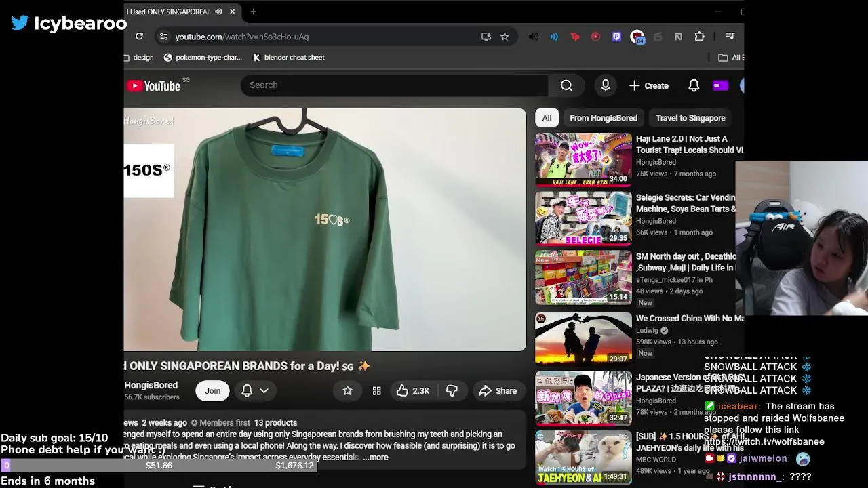Click the star icon under the video
The height and width of the screenshot is (488, 868).
347,391
